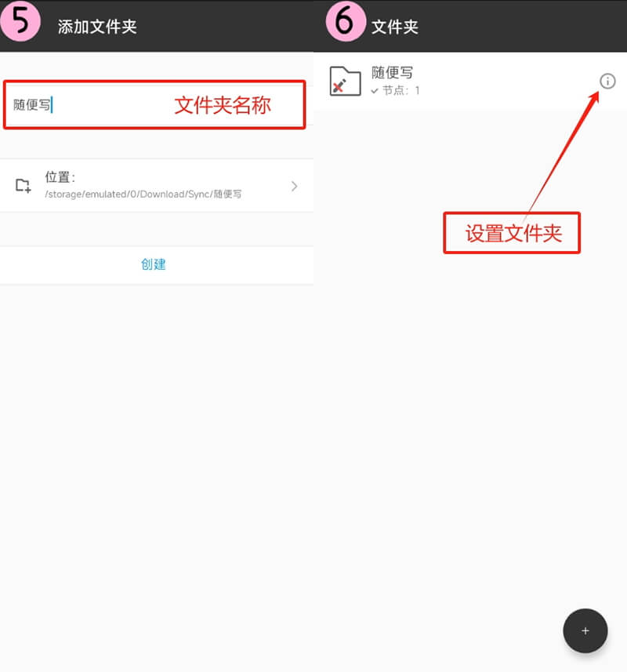Click the 设置文件夹 red annotation box
The height and width of the screenshot is (672, 627).
512,233
